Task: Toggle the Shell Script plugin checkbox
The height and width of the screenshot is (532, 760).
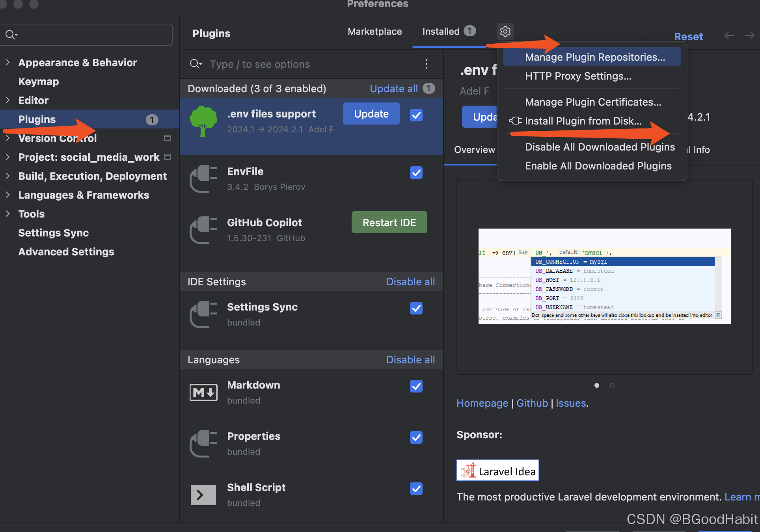Action: click(416, 489)
